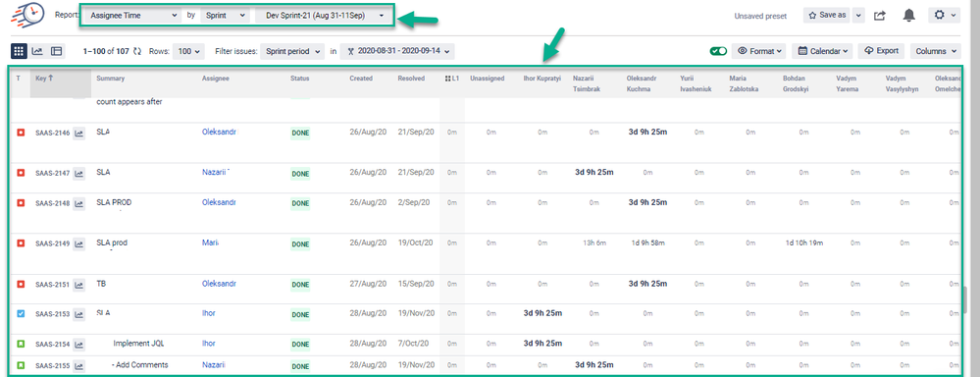Open the Columns dropdown

[936, 51]
